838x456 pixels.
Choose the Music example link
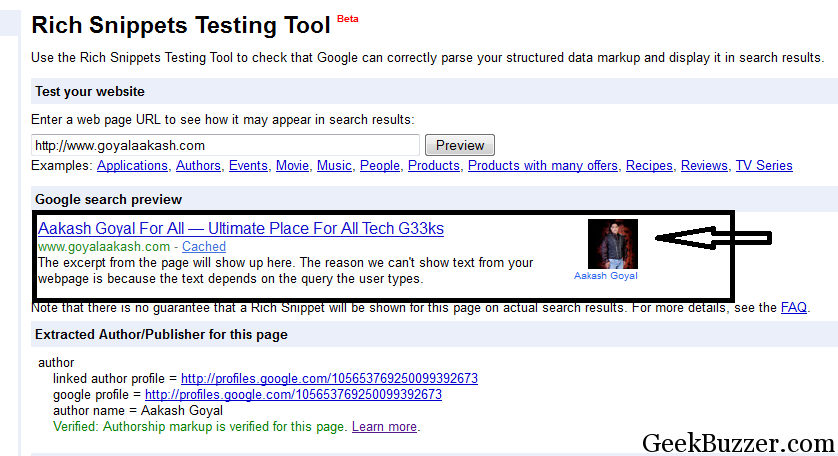pyautogui.click(x=334, y=166)
